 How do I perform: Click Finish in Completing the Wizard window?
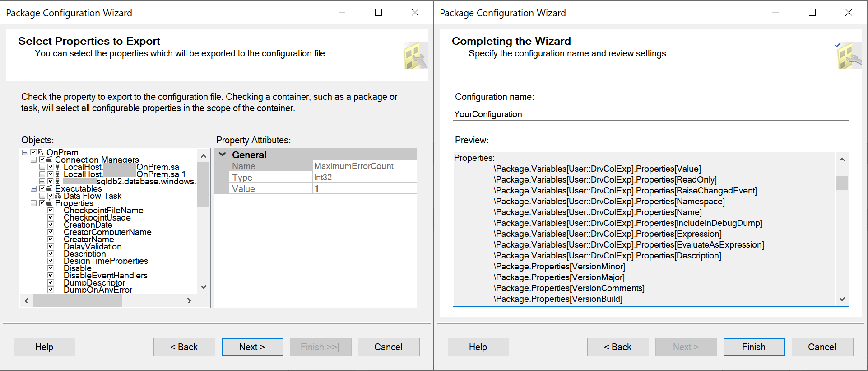tap(754, 347)
